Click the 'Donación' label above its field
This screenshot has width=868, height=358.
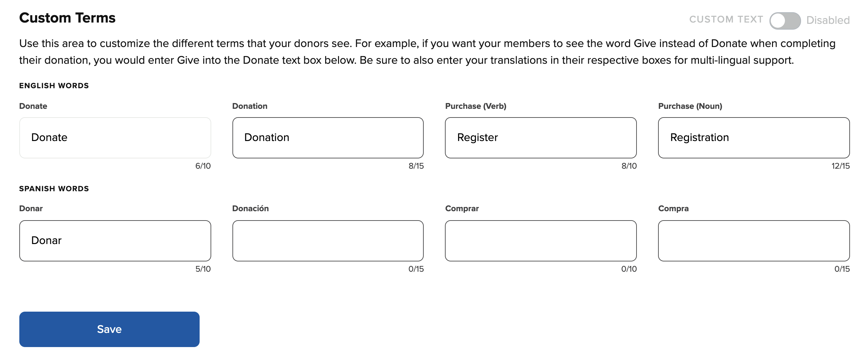point(250,209)
